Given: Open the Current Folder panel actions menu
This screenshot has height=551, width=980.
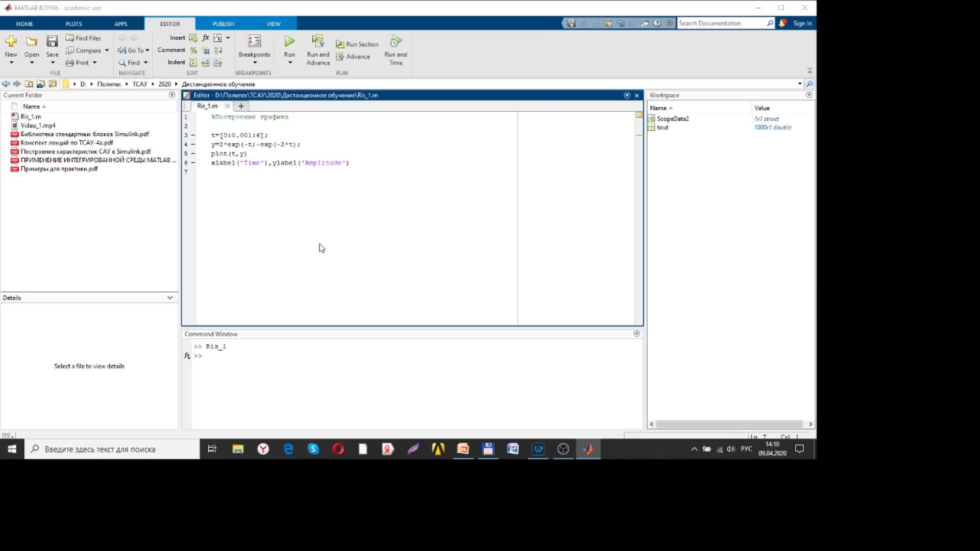Looking at the screenshot, I should pos(171,95).
